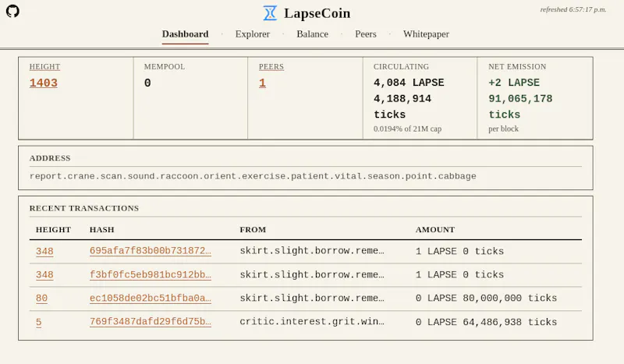The width and height of the screenshot is (624, 364).
Task: Open transaction hash 769f3487dafd29f6d75b
Action: point(151,322)
